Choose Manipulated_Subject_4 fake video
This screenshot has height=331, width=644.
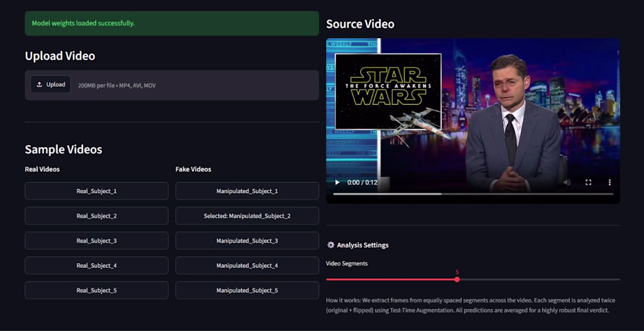(x=247, y=265)
